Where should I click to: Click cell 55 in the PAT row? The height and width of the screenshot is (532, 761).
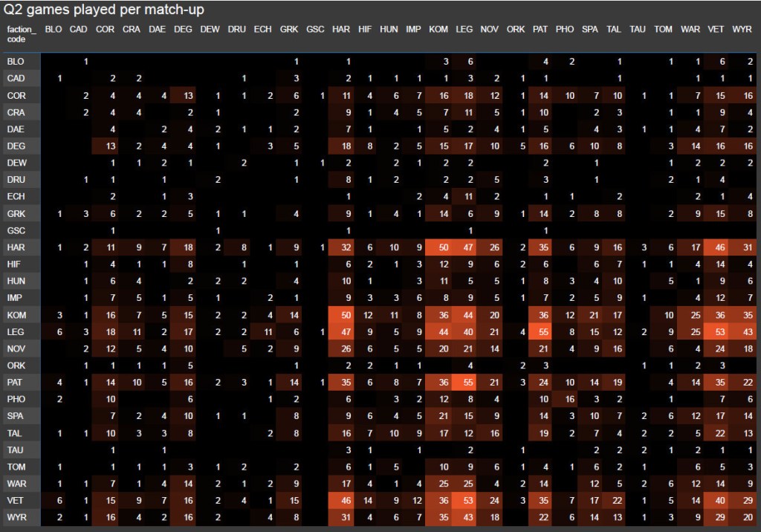point(464,383)
